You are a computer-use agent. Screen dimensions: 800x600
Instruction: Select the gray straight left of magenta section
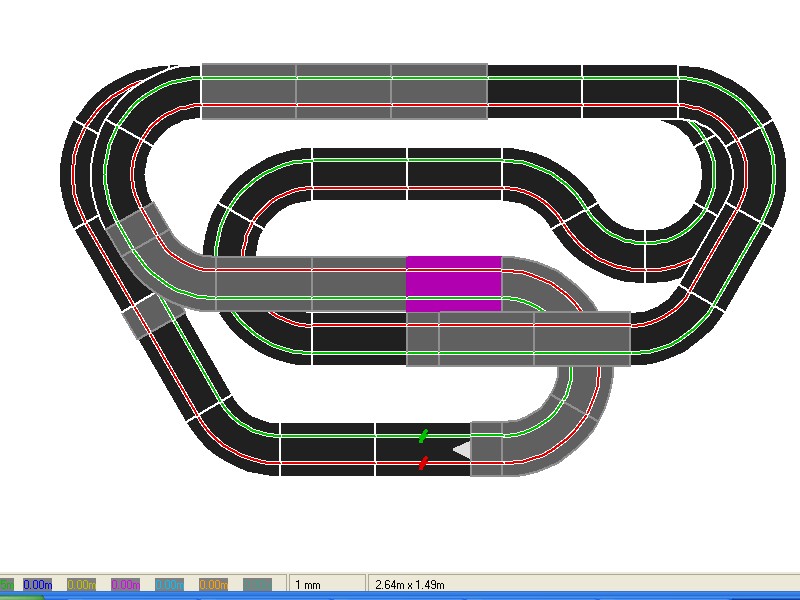[358, 283]
